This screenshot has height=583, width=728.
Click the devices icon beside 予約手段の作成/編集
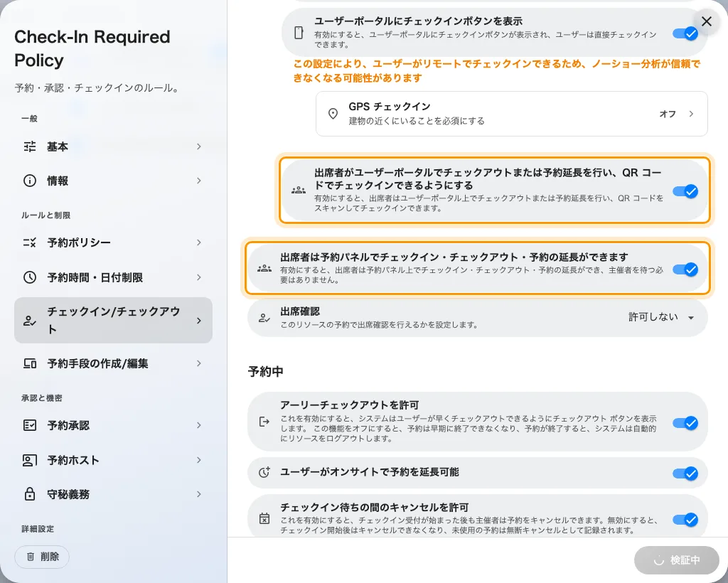tap(30, 363)
